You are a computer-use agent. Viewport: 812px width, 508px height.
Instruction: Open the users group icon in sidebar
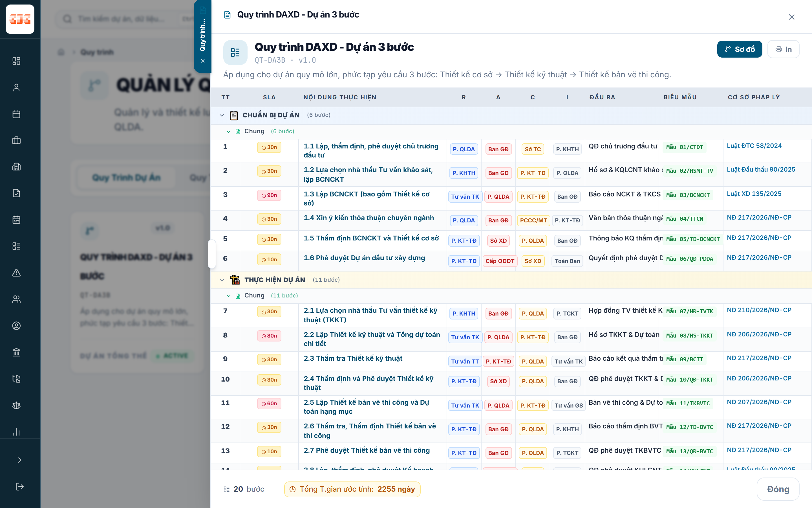[x=16, y=299]
